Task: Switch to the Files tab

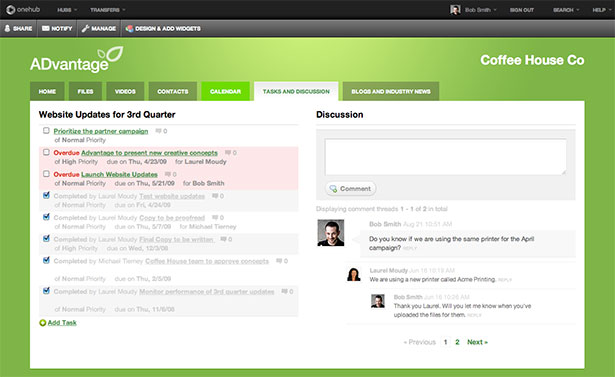Action: click(x=85, y=91)
